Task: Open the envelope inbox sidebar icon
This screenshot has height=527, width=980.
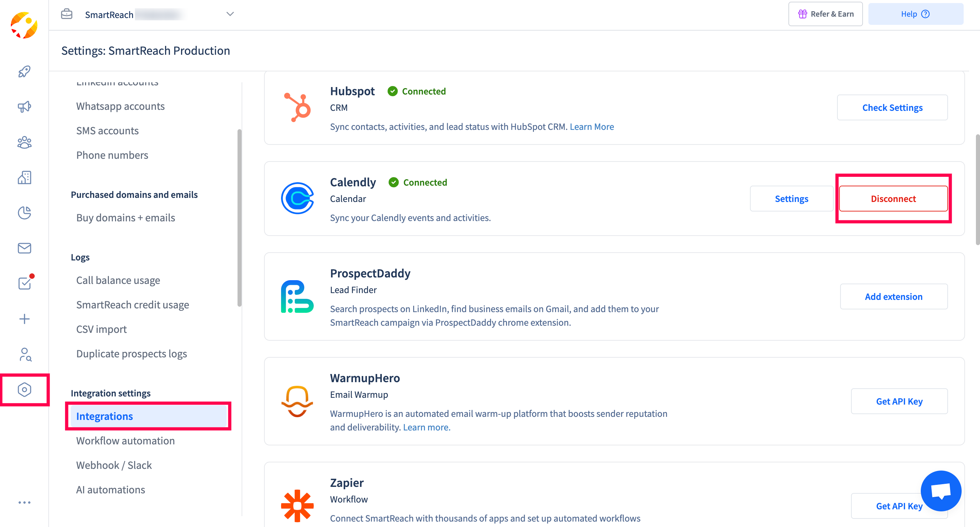Action: click(24, 248)
